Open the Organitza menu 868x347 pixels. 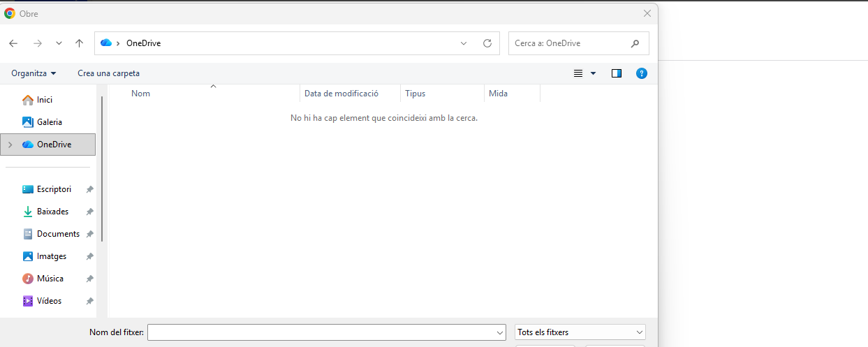point(34,73)
